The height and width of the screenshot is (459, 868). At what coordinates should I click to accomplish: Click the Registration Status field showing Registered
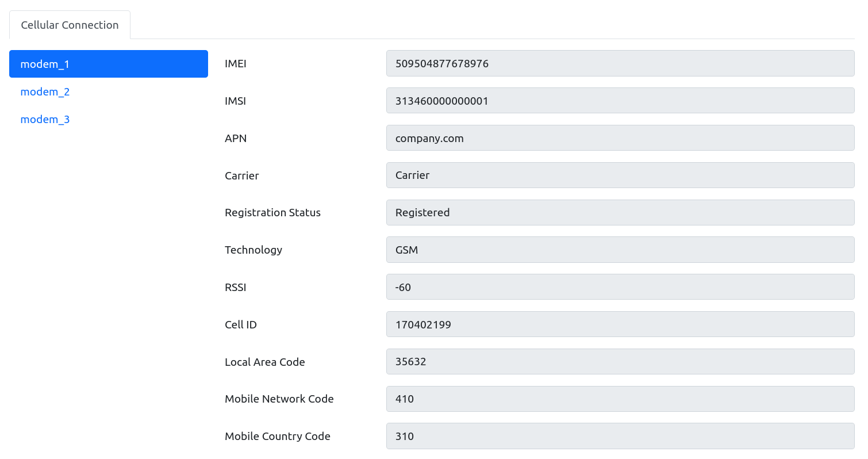pyautogui.click(x=620, y=212)
